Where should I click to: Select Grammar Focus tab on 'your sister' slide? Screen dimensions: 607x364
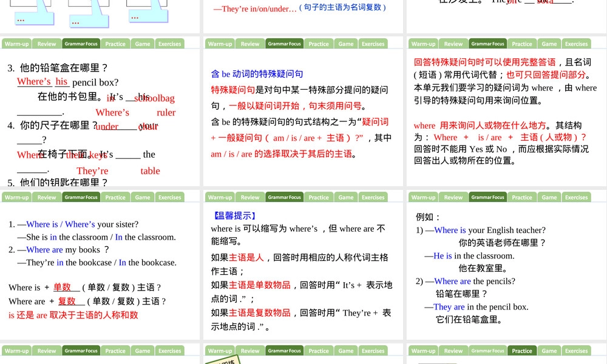click(x=81, y=197)
